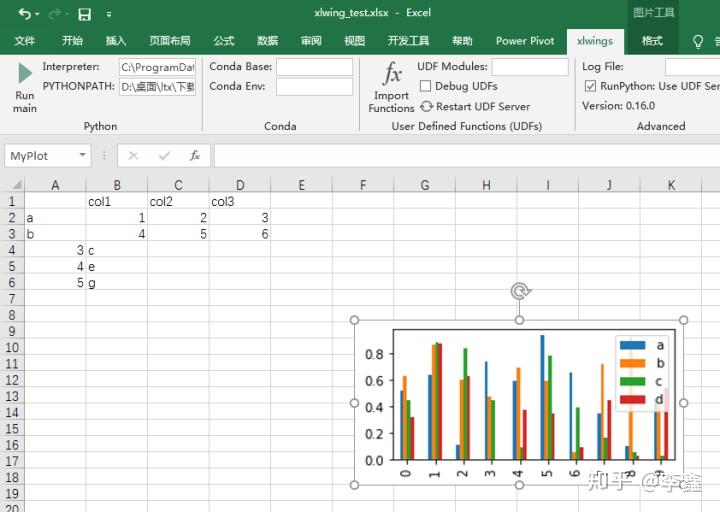Switch to the 开始 ribbon tab

72,41
